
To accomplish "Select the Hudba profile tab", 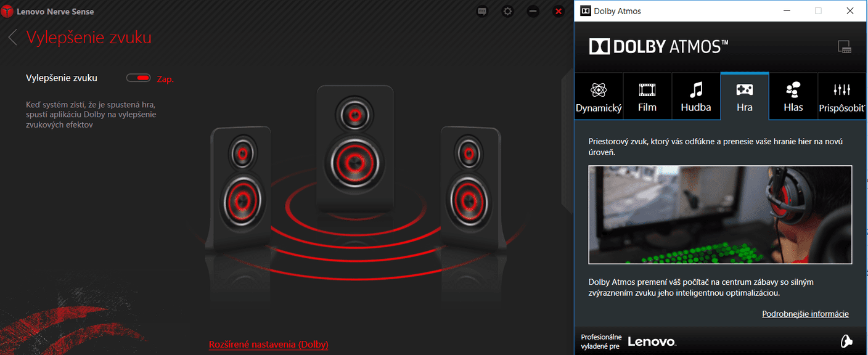I will click(696, 96).
